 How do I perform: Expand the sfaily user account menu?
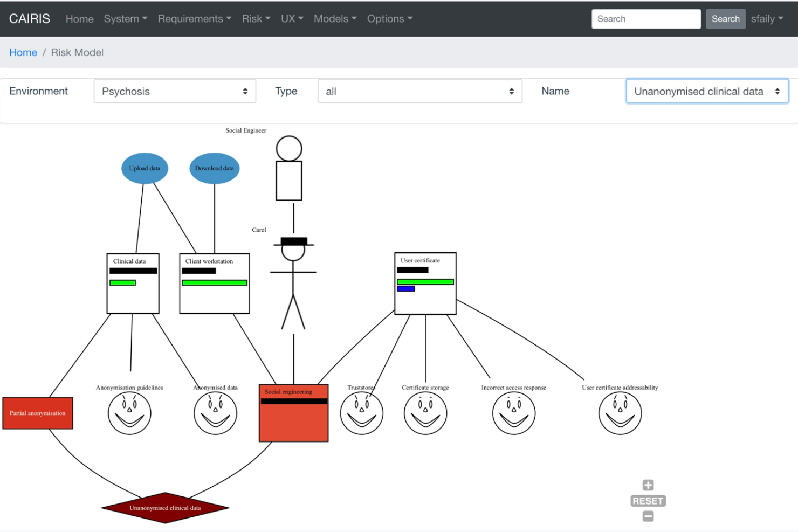tap(767, 18)
